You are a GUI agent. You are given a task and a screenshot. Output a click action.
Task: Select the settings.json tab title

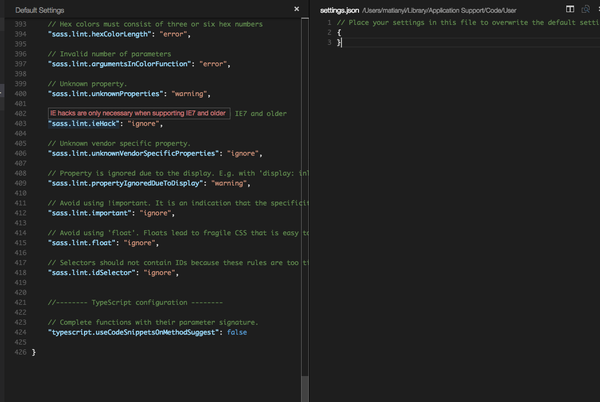point(340,8)
